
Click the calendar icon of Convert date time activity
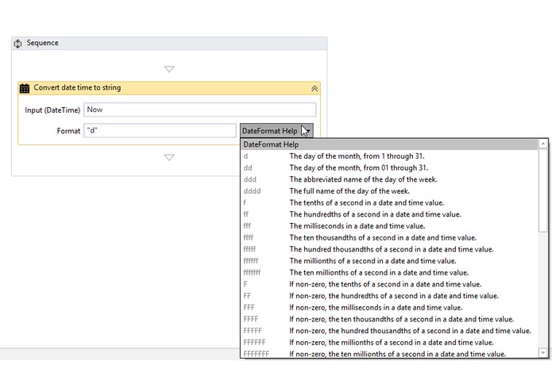point(25,88)
